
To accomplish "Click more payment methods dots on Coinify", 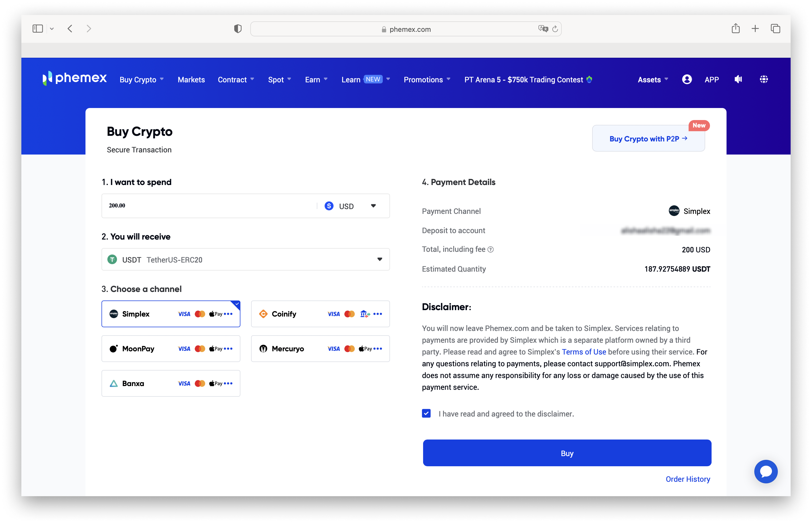I will pos(378,314).
